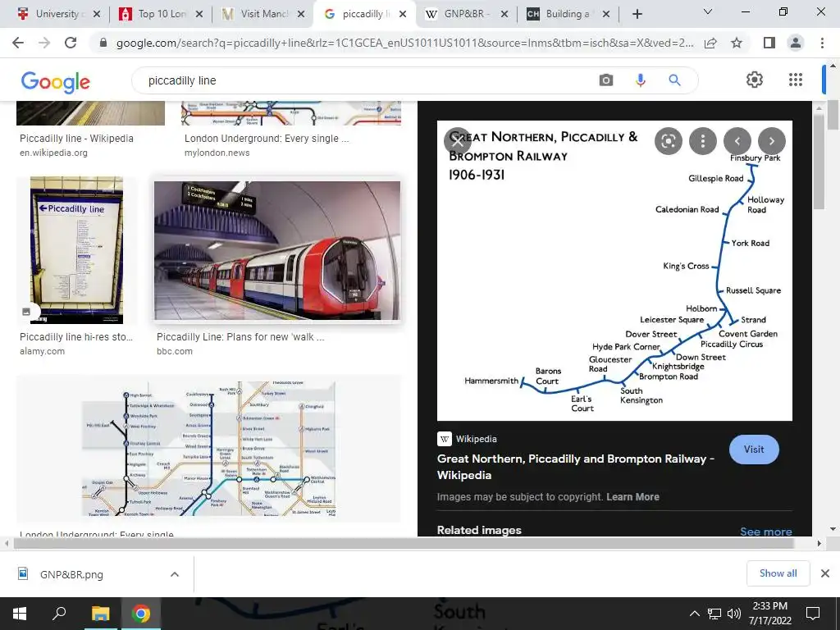840x630 pixels.
Task: Reload the current page
Action: [71, 43]
